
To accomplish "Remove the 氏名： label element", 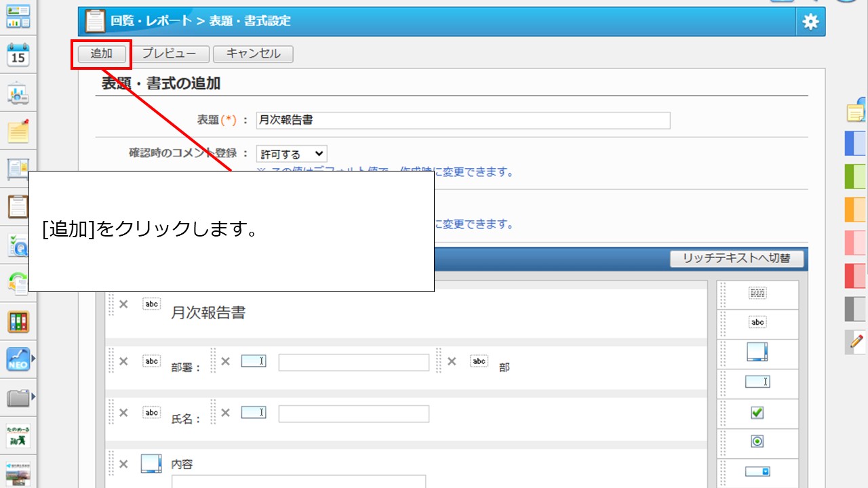I will tap(123, 413).
